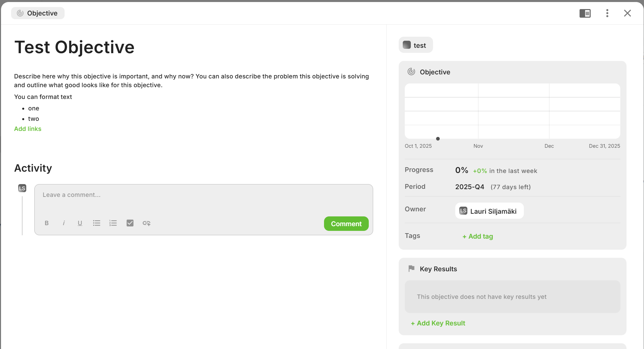Click the underline formatting icon
This screenshot has height=349, width=644.
click(x=80, y=223)
